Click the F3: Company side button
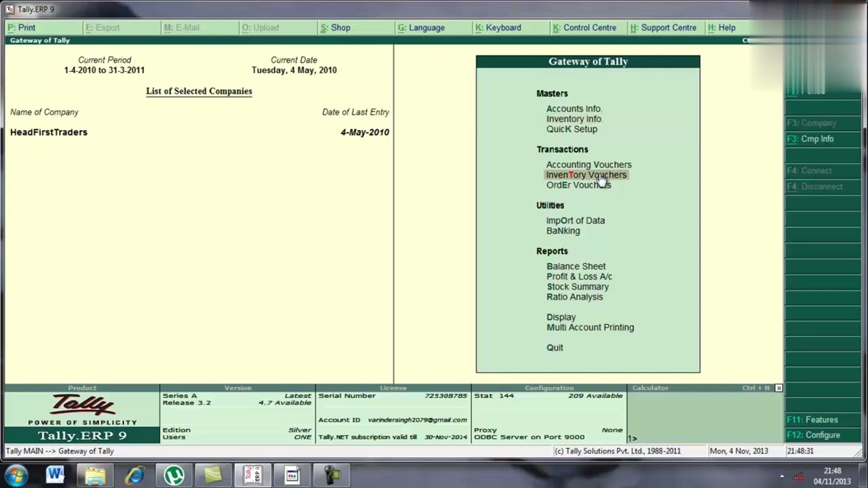 click(824, 123)
